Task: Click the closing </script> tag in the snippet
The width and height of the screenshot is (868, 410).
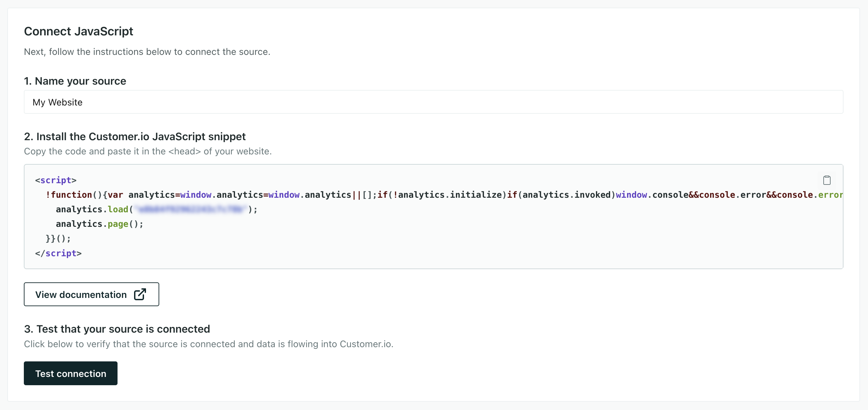Action: 58,253
